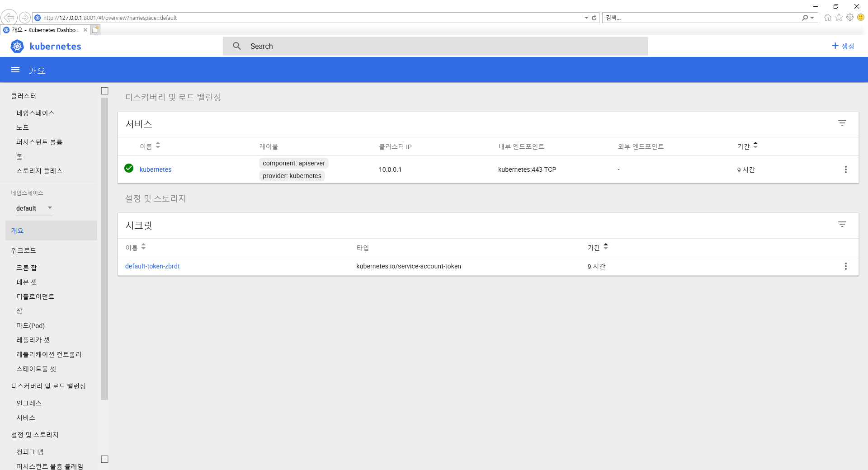Open 스토리지 클래스 in the sidebar
This screenshot has height=470, width=868.
(39, 171)
